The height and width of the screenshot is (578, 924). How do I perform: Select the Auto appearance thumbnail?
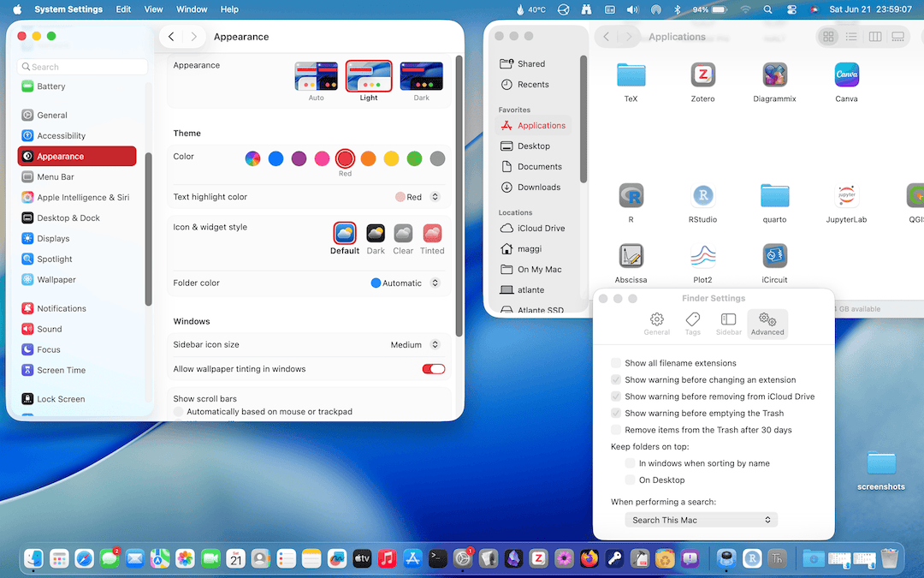317,76
